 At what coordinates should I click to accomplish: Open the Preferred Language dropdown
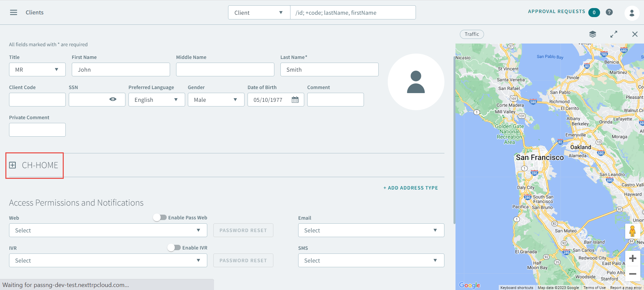click(x=156, y=100)
